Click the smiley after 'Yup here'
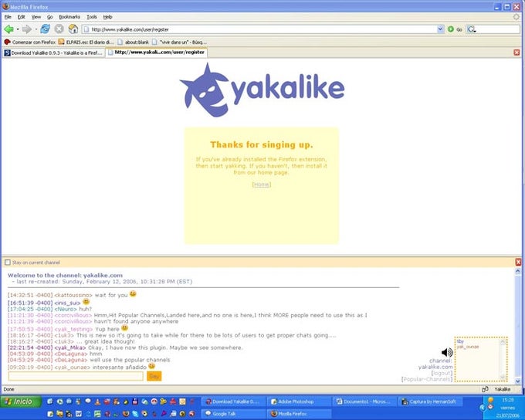This screenshot has width=525, height=420. (124, 328)
